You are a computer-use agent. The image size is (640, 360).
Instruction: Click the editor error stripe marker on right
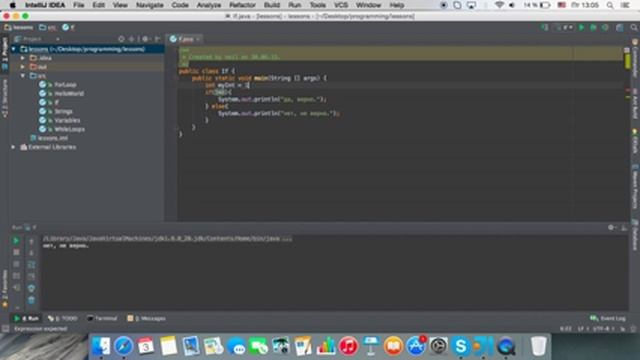(628, 62)
